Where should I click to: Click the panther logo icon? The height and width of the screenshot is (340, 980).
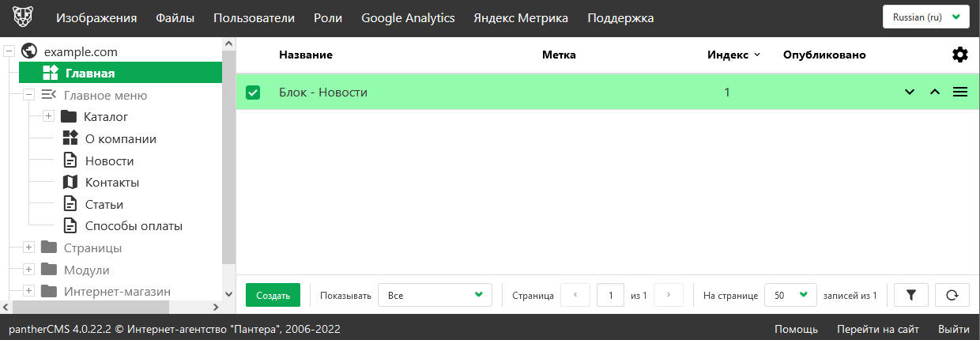(24, 17)
